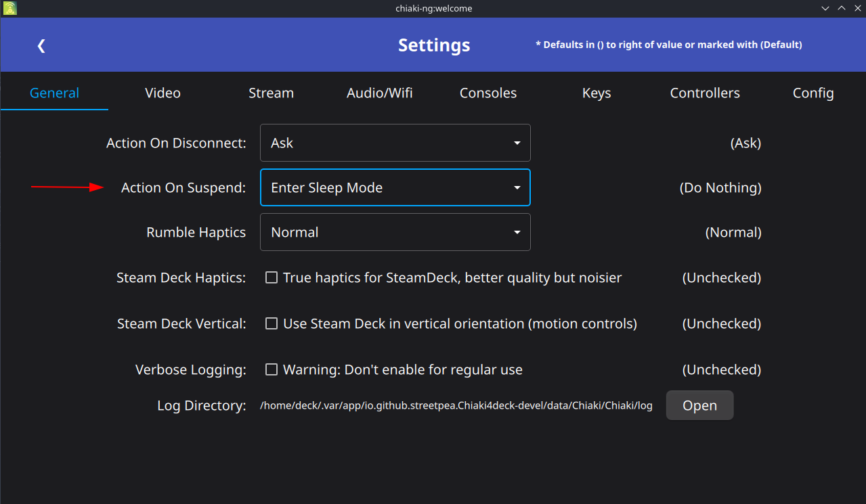This screenshot has height=504, width=866.
Task: Open the Action On Suspend dropdown
Action: coord(395,187)
